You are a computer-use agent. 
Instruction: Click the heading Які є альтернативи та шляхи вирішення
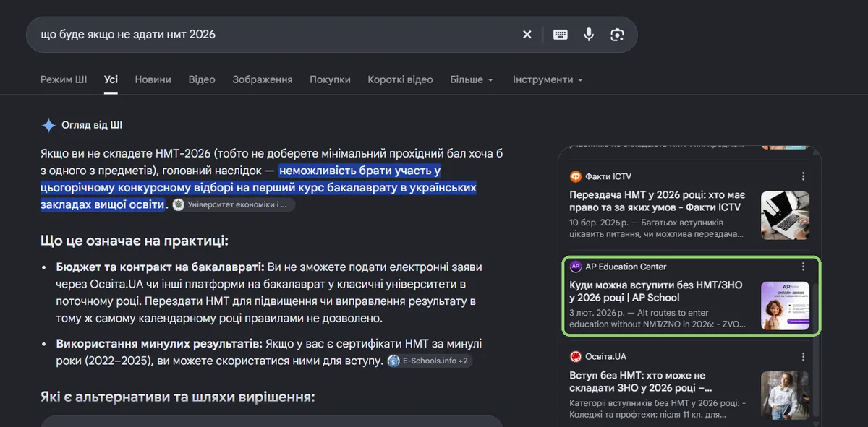(178, 397)
